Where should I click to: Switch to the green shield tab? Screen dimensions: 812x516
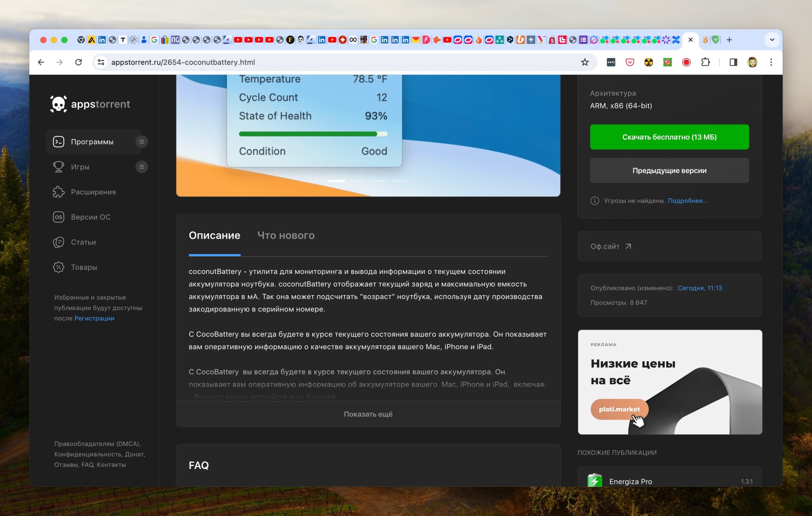[716, 40]
